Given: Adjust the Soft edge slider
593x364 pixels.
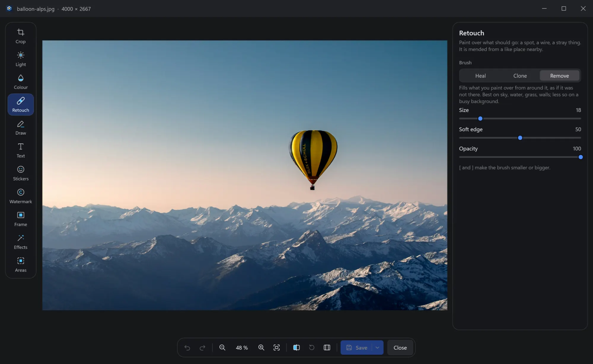Looking at the screenshot, I should 520,138.
